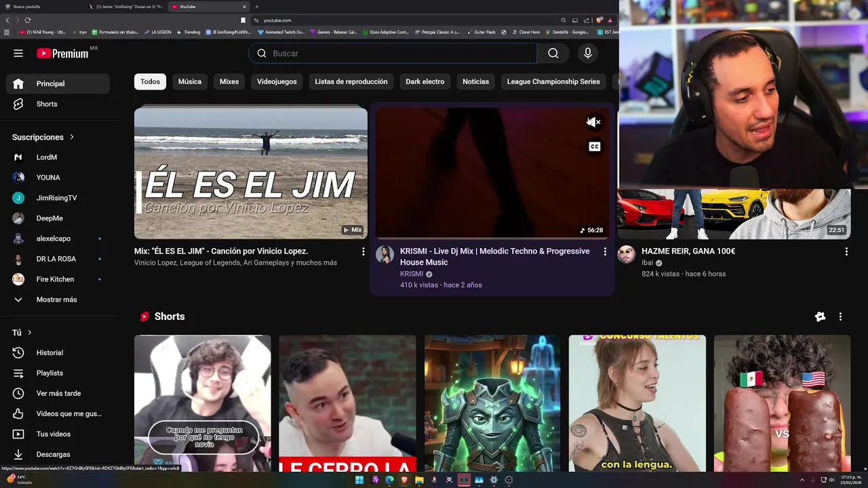The width and height of the screenshot is (868, 488).
Task: Open File Explorer from taskbar
Action: coord(419,480)
